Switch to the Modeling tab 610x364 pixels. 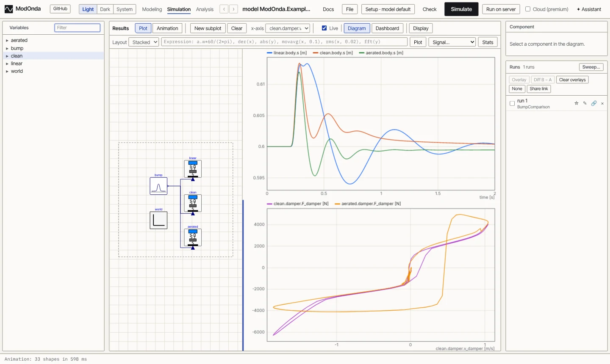152,9
